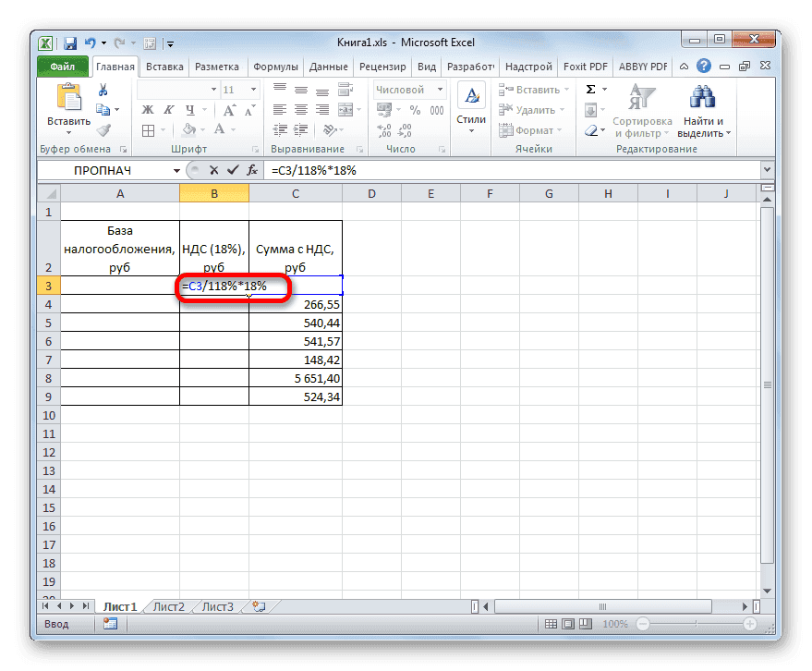Confirm the formula with the checkmark icon
Viewport: 812px width, 671px height.
[x=232, y=170]
